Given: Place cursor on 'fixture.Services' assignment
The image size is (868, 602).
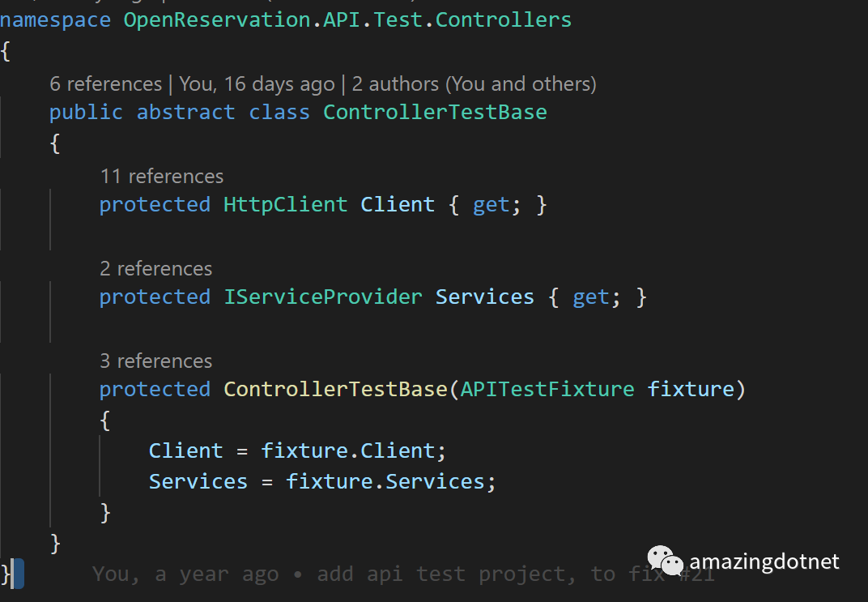Looking at the screenshot, I should pos(385,482).
